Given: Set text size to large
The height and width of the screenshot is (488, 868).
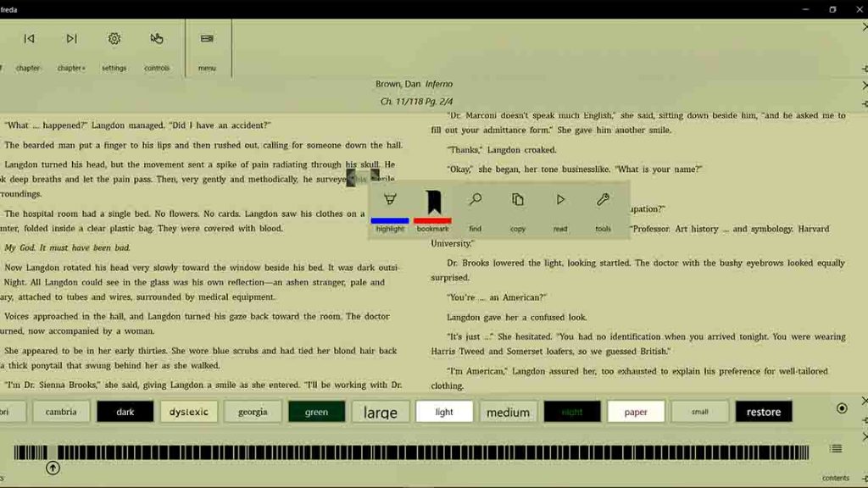Looking at the screenshot, I should click(381, 412).
